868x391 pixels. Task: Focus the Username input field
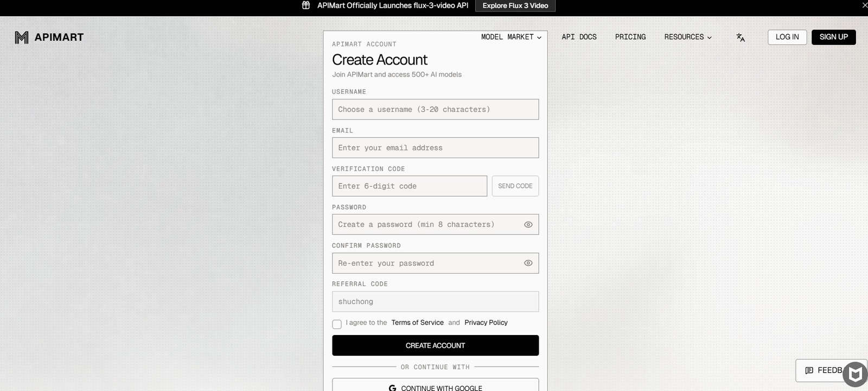tap(436, 110)
